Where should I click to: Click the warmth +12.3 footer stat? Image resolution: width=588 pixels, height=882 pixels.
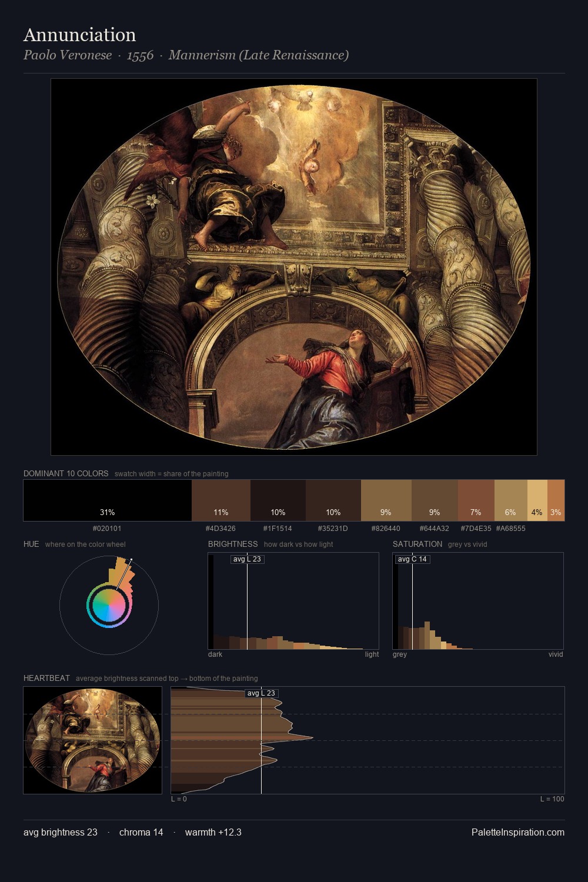pos(213,833)
